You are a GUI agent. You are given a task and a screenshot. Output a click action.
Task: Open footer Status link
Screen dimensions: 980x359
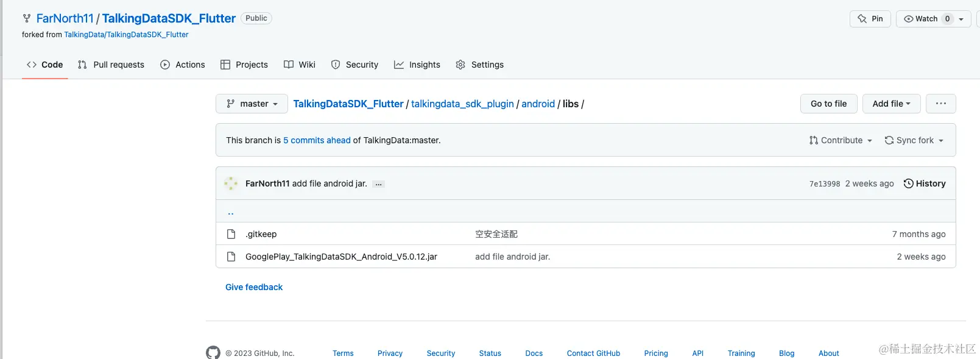tap(490, 353)
